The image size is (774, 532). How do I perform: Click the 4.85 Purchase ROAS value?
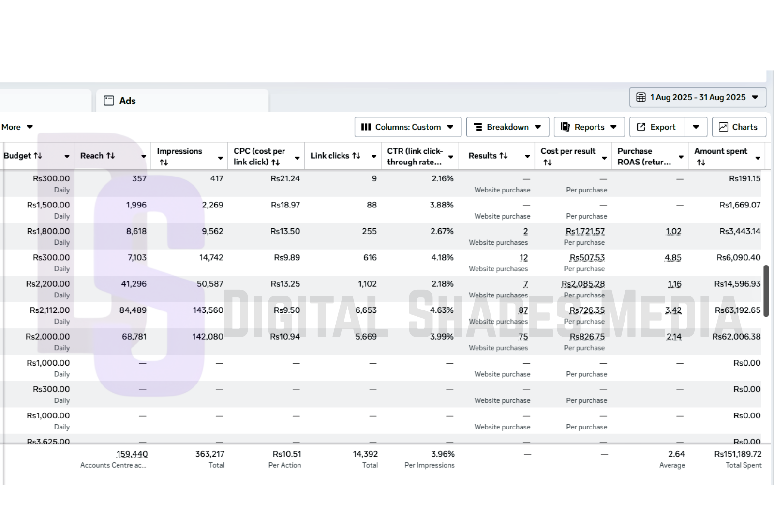pyautogui.click(x=672, y=258)
